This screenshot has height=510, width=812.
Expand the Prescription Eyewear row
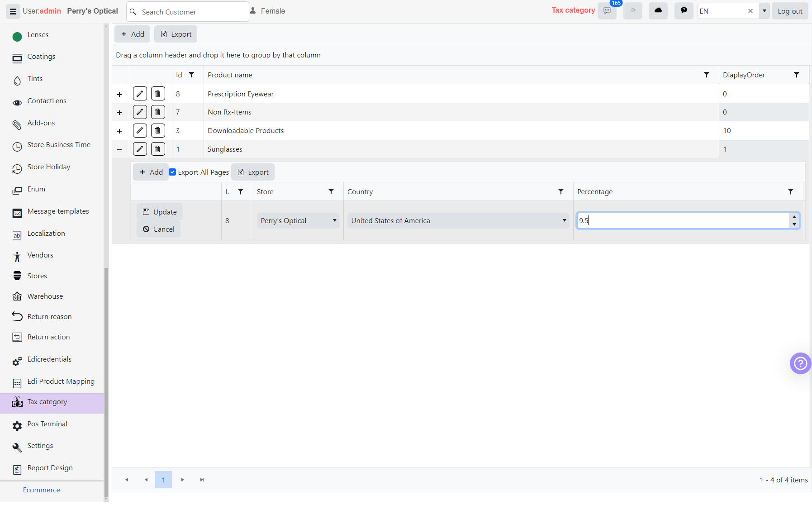coord(119,94)
